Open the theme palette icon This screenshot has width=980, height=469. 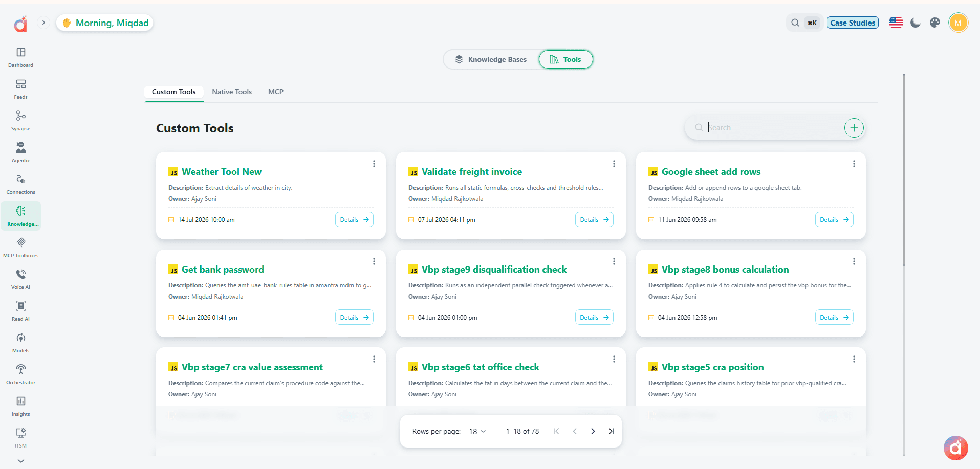(935, 23)
